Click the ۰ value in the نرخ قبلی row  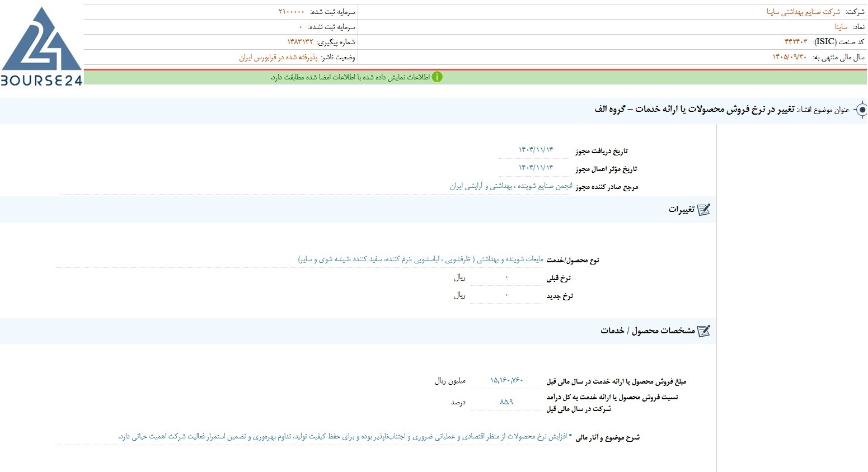pyautogui.click(x=507, y=278)
